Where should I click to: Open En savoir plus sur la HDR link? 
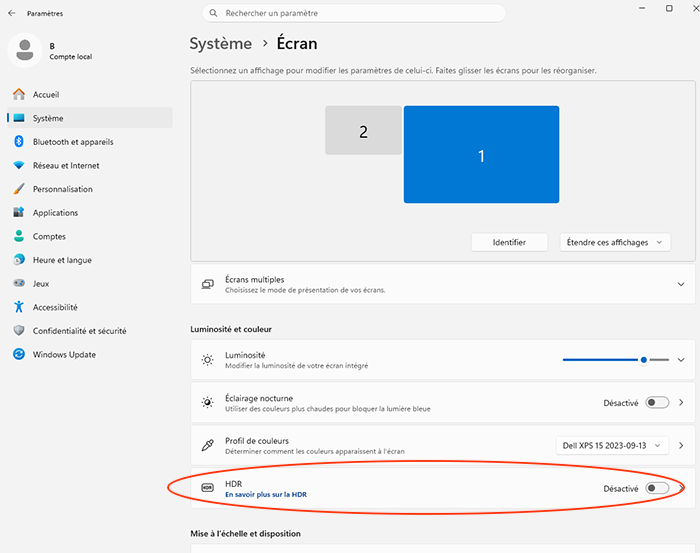266,495
